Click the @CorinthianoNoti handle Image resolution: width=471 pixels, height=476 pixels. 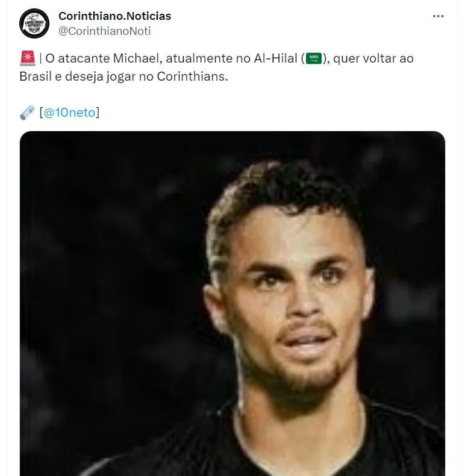click(x=104, y=31)
